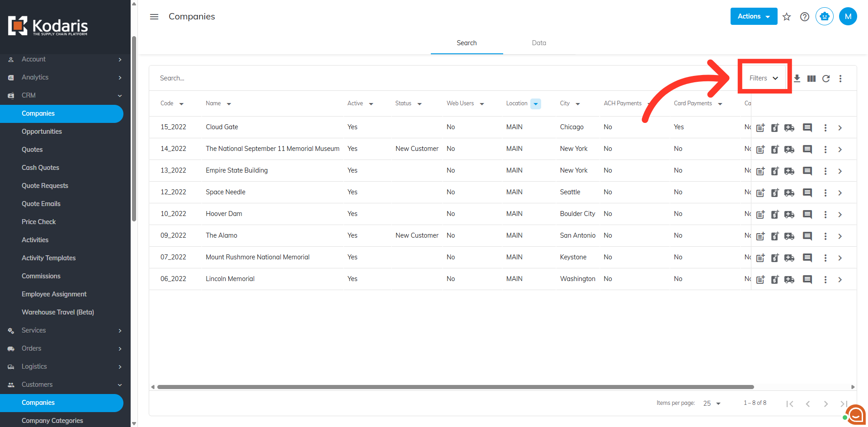Click the horizontal table scrollbar
The image size is (868, 427).
[x=455, y=387]
